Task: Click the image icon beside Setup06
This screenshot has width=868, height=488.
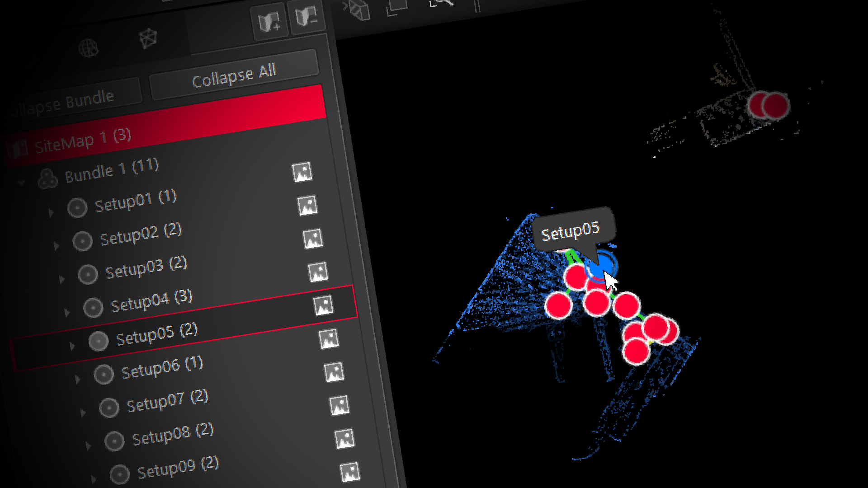Action: pos(334,372)
